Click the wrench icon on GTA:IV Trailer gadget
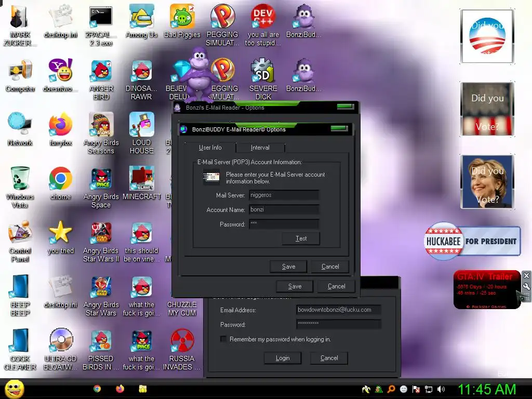 (526, 286)
